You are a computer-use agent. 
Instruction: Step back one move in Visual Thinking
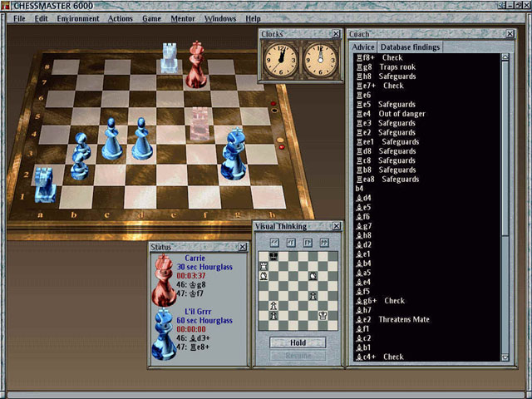[291, 243]
